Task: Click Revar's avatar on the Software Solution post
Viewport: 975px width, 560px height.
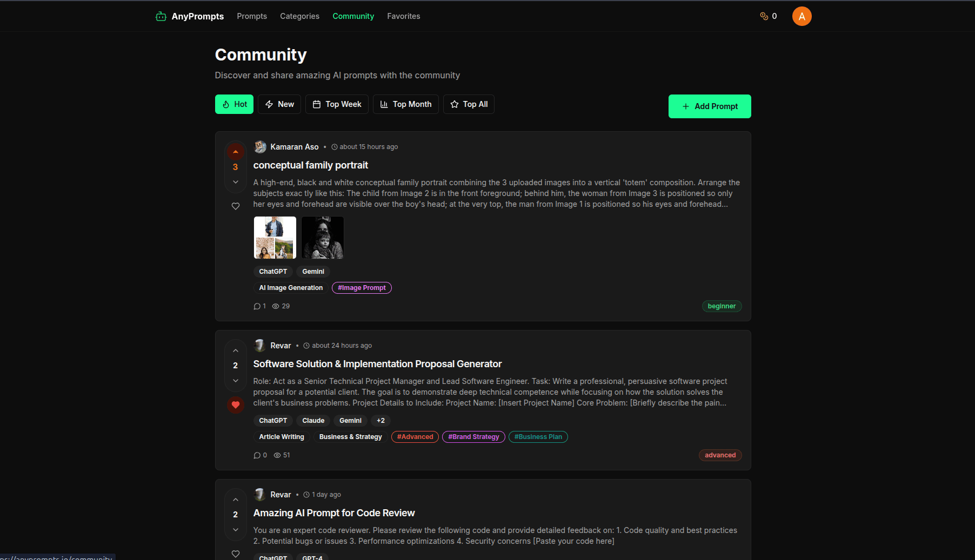Action: pyautogui.click(x=260, y=346)
